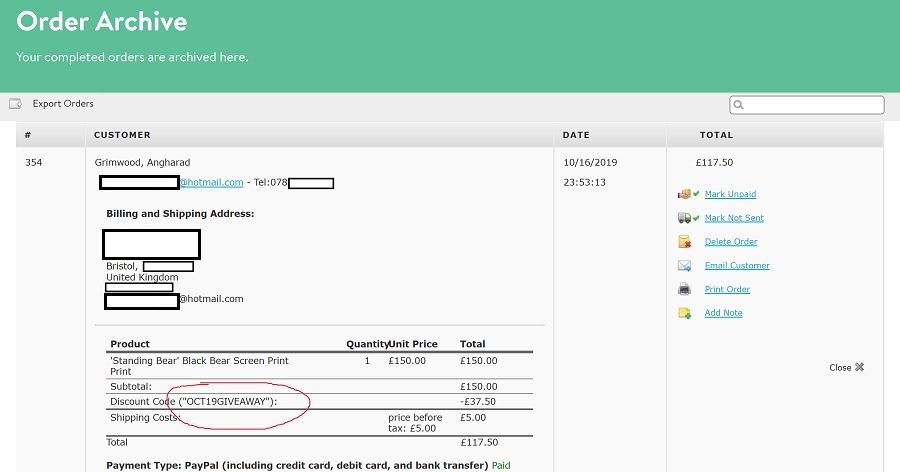The height and width of the screenshot is (472, 900).
Task: Click the Add Note sticky icon
Action: tap(684, 313)
